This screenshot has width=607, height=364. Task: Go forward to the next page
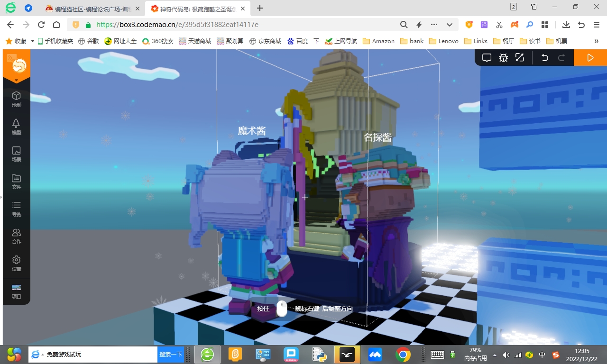point(26,25)
